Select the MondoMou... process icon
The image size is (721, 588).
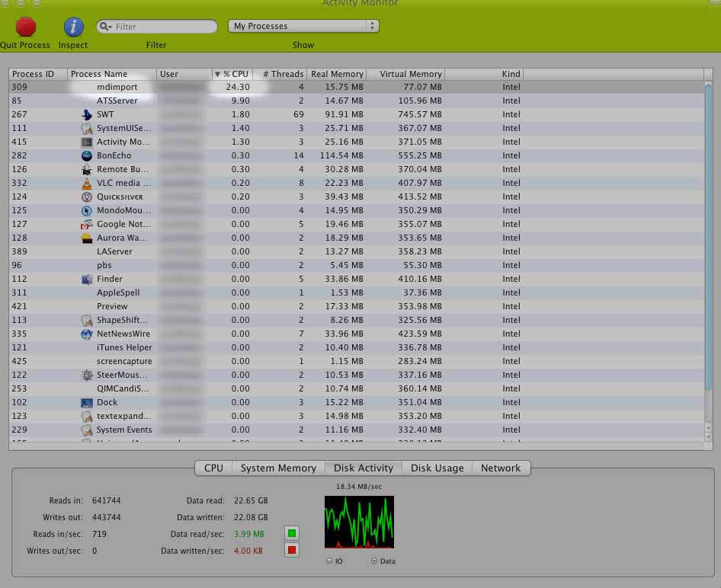[x=86, y=210]
